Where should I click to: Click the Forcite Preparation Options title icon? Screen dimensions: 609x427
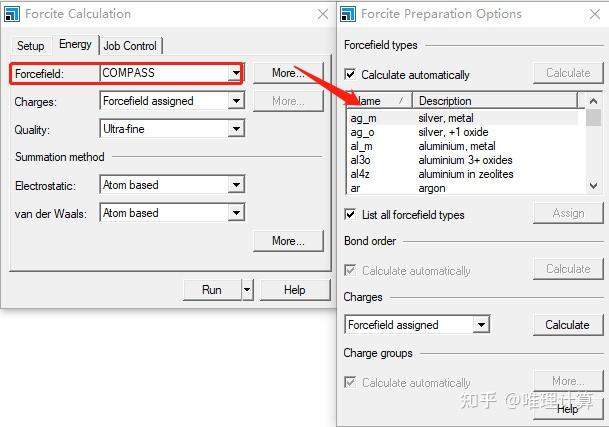(349, 14)
